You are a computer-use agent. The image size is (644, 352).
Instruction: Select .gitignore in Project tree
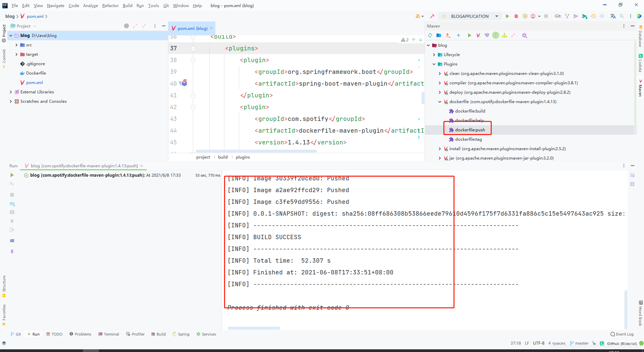[35, 63]
